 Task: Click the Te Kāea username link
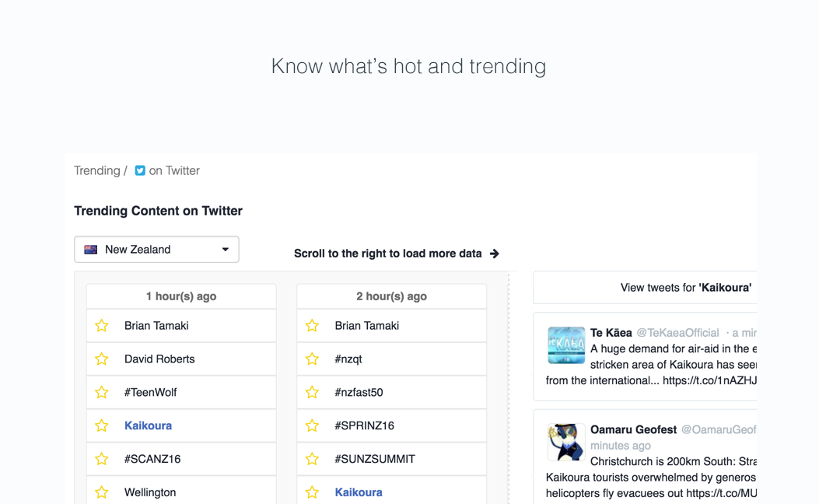click(x=611, y=332)
